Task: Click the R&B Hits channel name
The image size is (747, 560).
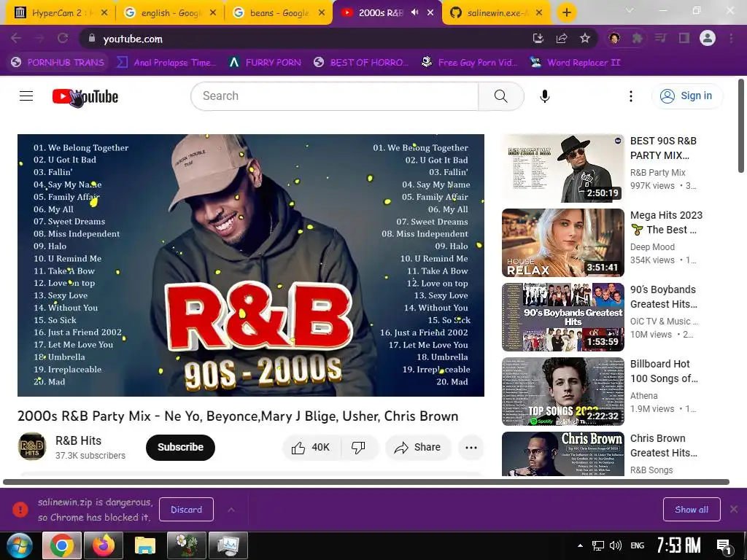Action: (78, 440)
